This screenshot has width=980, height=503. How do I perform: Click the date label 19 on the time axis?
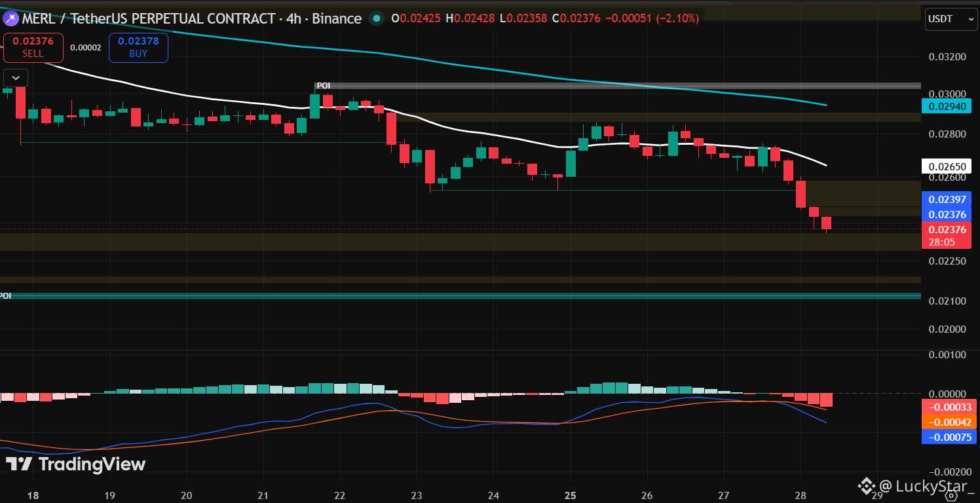(x=109, y=495)
